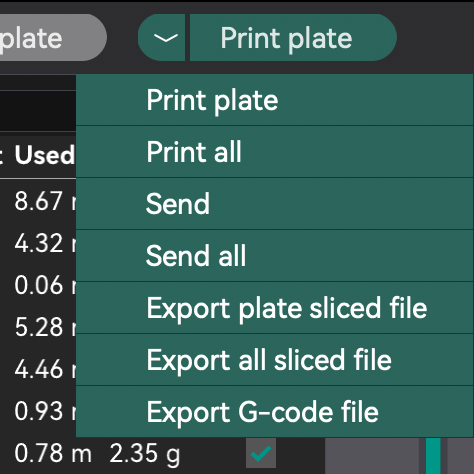The width and height of the screenshot is (474, 474).
Task: Open the print options dropdown arrow
Action: pyautogui.click(x=162, y=38)
